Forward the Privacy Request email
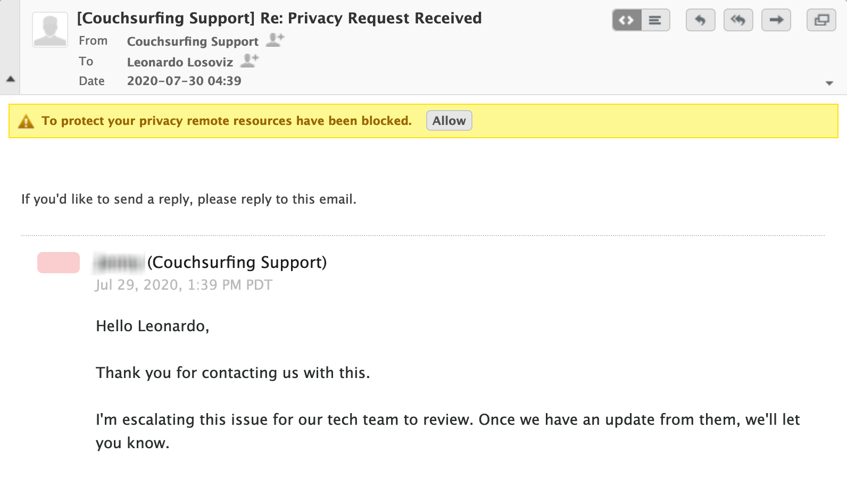This screenshot has height=504, width=847. click(776, 20)
